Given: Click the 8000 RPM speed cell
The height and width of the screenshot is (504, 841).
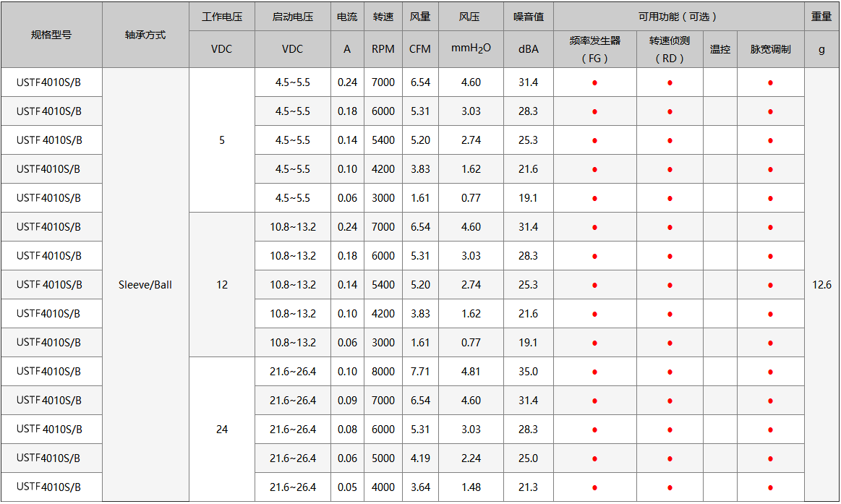Looking at the screenshot, I should (x=383, y=372).
